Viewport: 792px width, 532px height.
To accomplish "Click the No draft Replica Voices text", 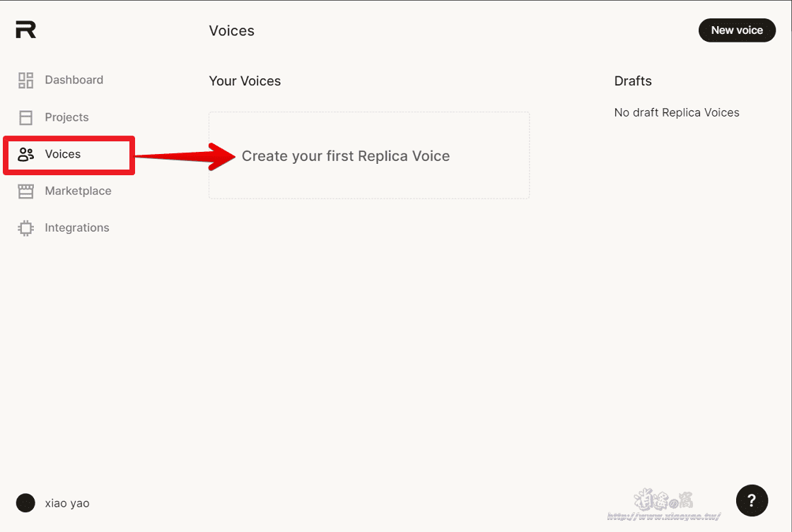I will tap(677, 112).
